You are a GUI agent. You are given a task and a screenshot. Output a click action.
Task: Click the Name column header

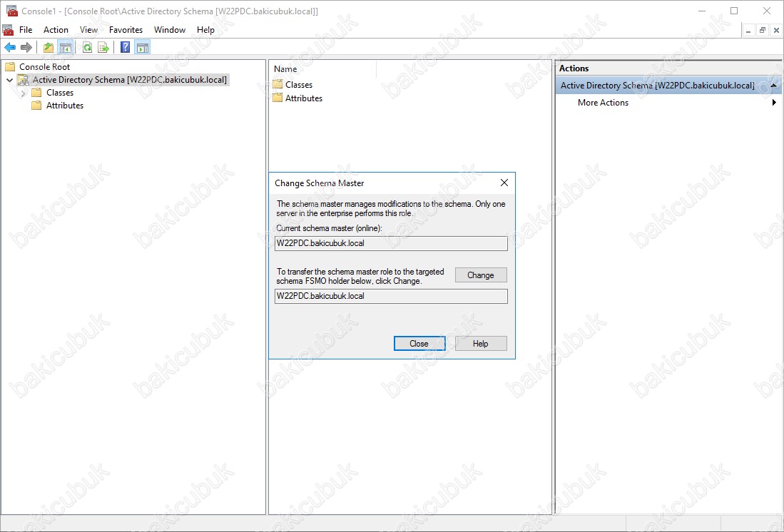pyautogui.click(x=322, y=69)
